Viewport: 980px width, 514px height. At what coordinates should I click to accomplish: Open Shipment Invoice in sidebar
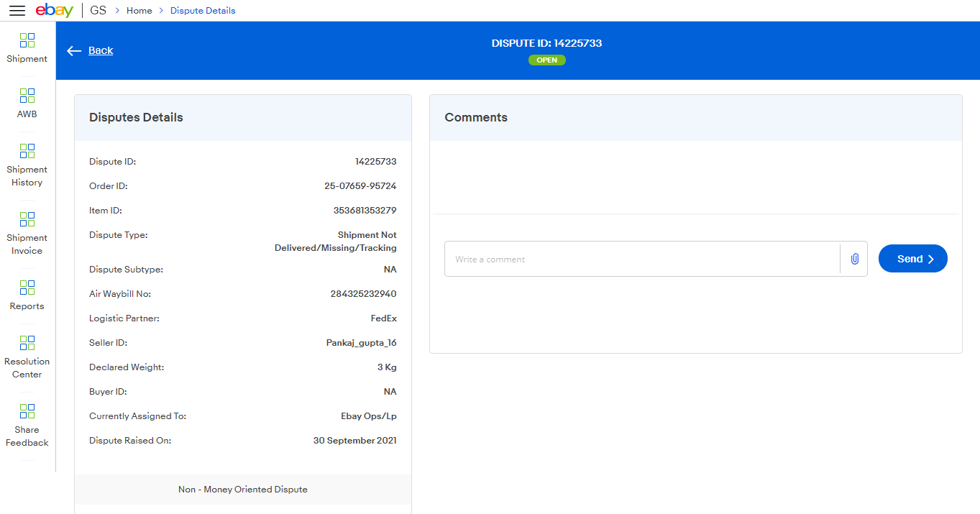(27, 233)
